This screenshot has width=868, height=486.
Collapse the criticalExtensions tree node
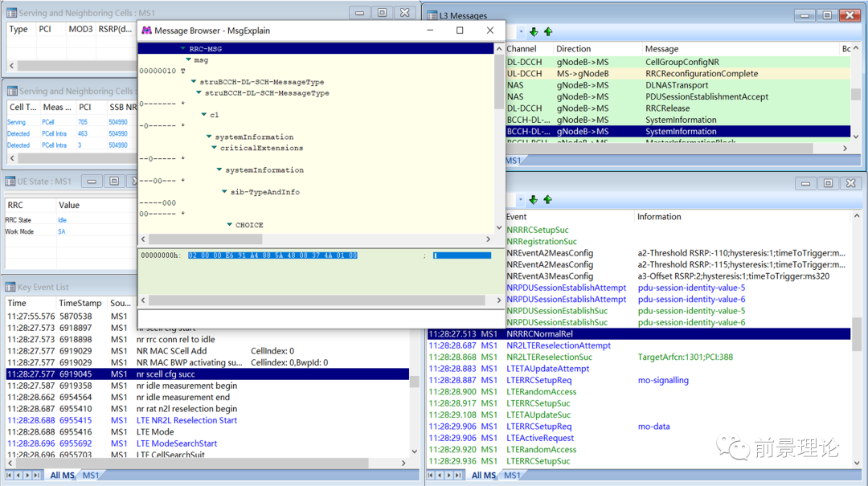coord(214,148)
